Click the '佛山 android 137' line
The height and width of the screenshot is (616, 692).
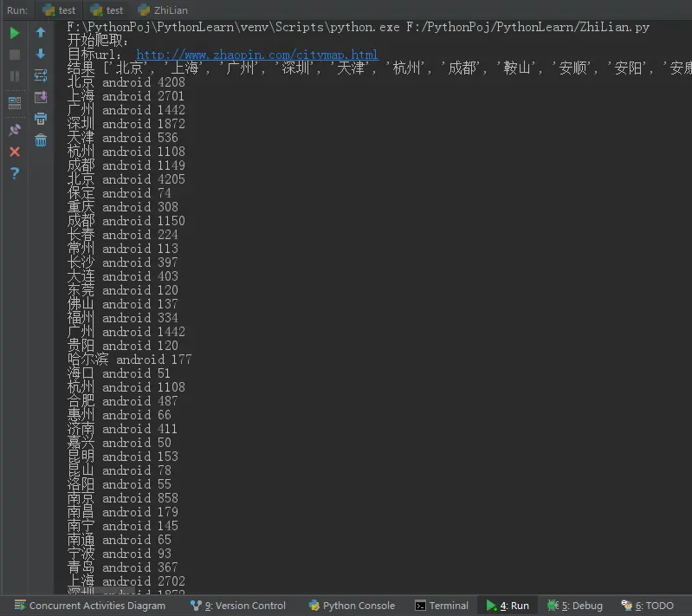tap(123, 304)
